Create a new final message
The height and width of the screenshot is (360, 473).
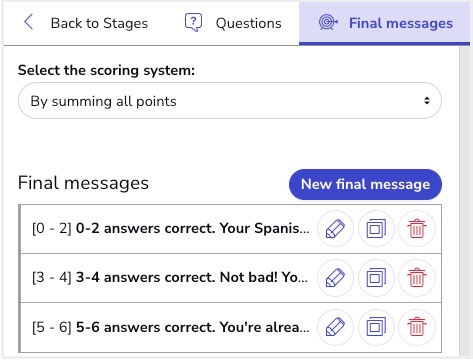pos(365,184)
